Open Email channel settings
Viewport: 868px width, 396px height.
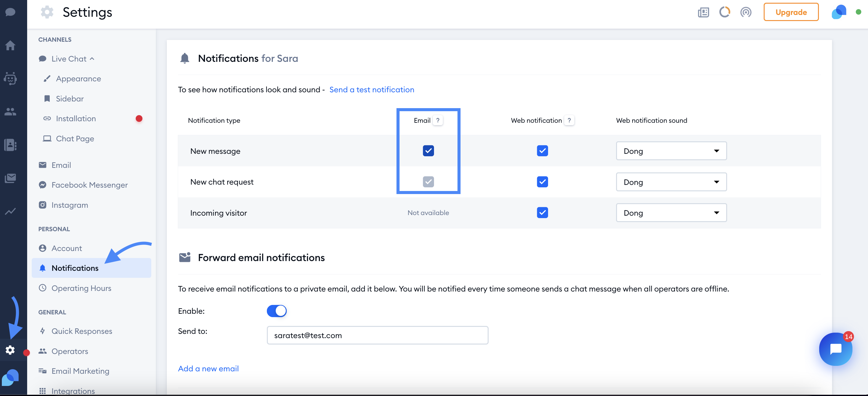point(61,165)
